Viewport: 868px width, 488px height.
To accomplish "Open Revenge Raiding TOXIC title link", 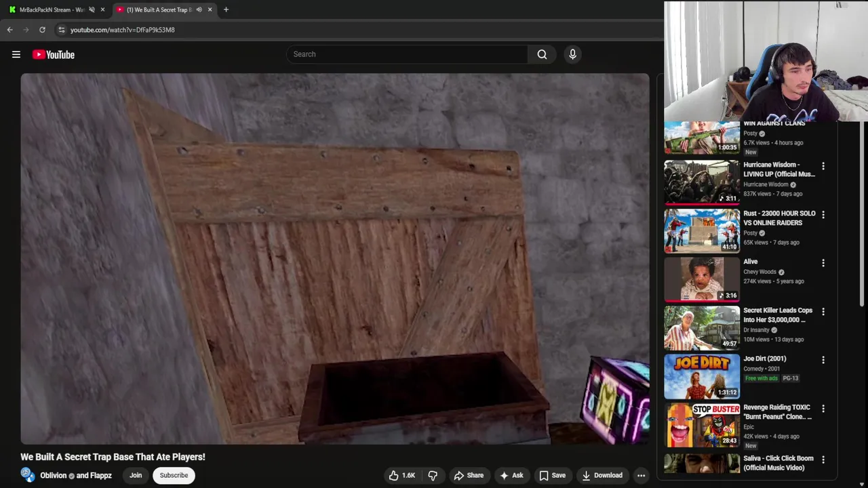I will pyautogui.click(x=777, y=412).
